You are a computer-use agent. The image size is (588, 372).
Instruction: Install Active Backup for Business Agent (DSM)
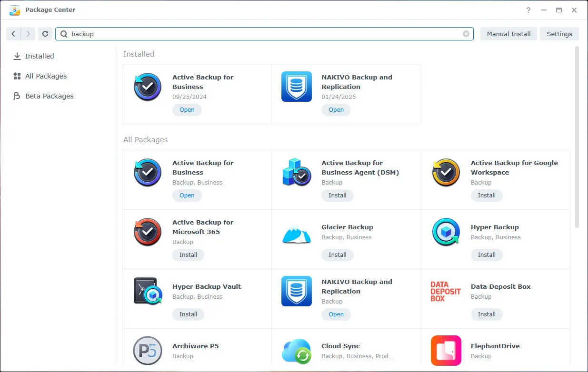tap(338, 196)
